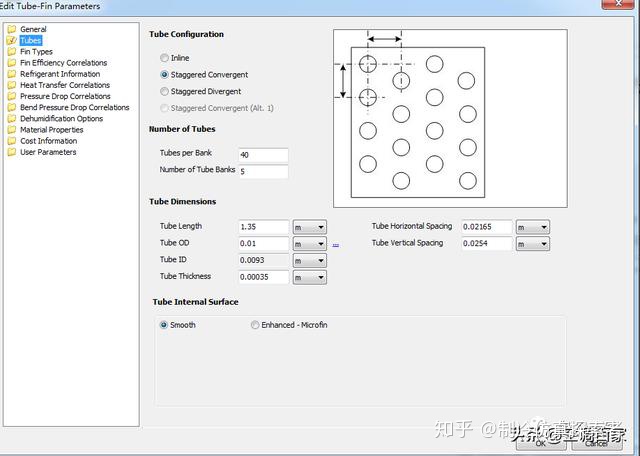Click the Fin Types folder icon
The image size is (640, 456).
(12, 51)
